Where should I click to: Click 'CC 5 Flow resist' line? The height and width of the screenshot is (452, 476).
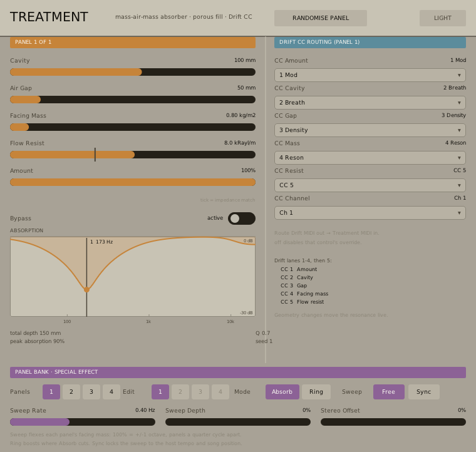click(x=303, y=302)
